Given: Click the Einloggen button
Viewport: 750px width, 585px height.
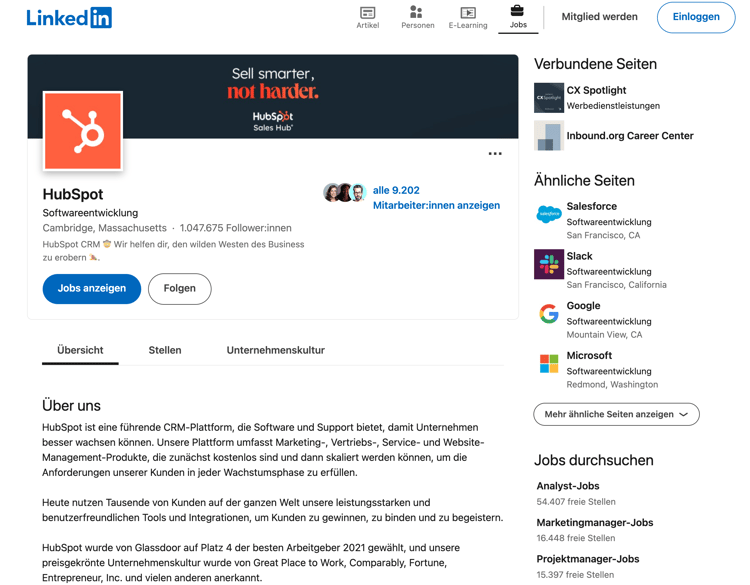Looking at the screenshot, I should click(x=696, y=17).
